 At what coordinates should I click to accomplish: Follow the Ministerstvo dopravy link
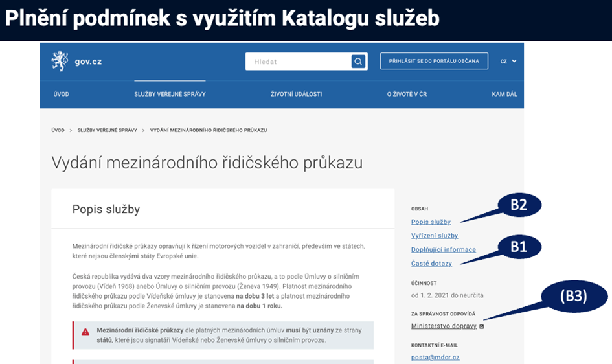click(x=444, y=326)
